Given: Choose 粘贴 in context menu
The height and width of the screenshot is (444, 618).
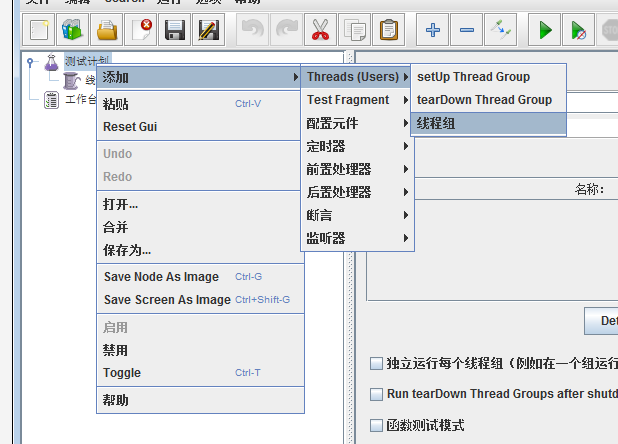Looking at the screenshot, I should click(199, 104).
